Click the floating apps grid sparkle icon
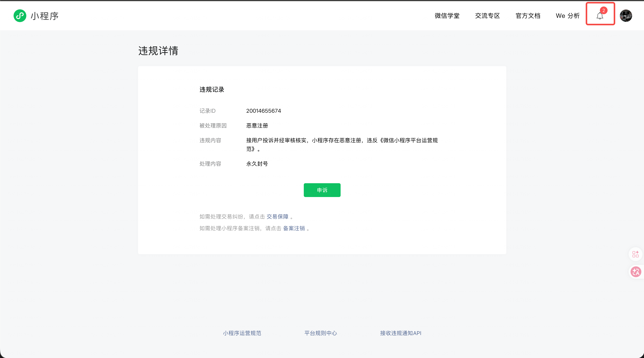Screen dimensions: 644x358 click(x=635, y=254)
